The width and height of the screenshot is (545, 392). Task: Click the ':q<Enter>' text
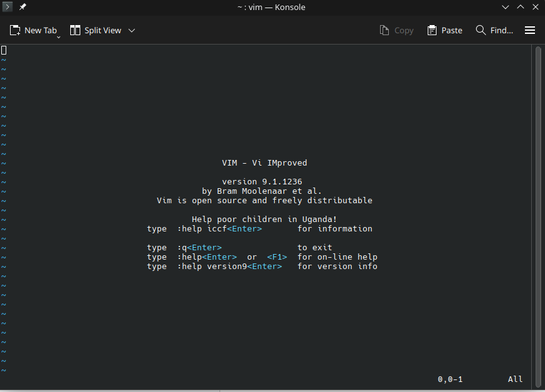[199, 248]
